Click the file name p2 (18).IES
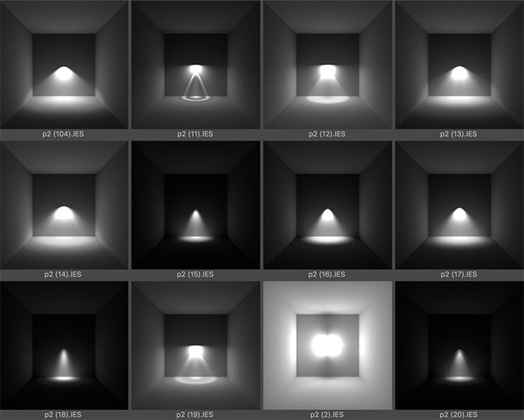This screenshot has width=524, height=420. tap(63, 415)
